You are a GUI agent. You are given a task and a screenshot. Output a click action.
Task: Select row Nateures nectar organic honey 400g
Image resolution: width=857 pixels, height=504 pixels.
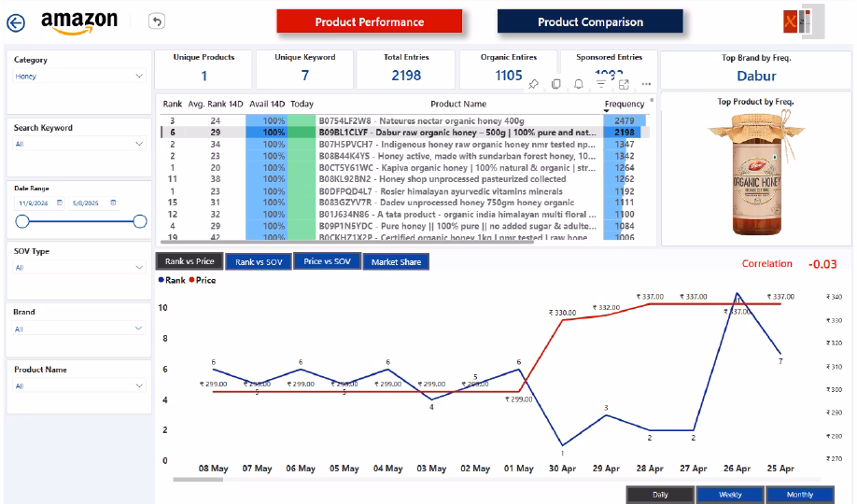click(x=404, y=120)
